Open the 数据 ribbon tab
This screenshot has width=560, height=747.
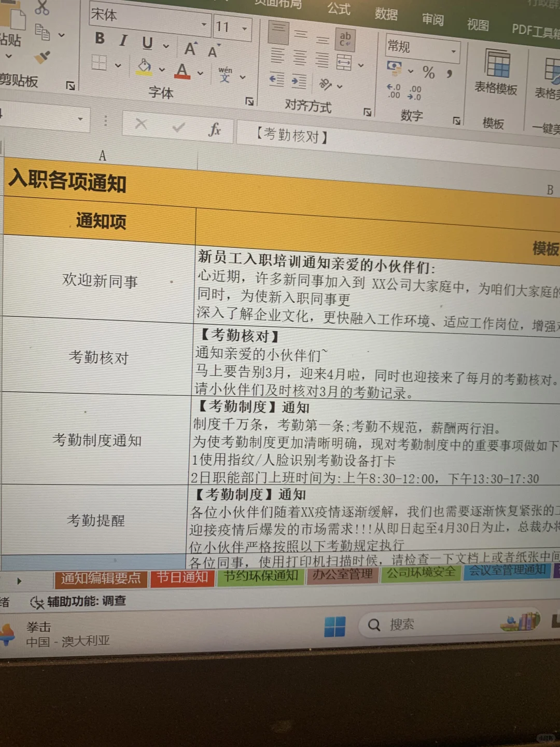point(386,14)
